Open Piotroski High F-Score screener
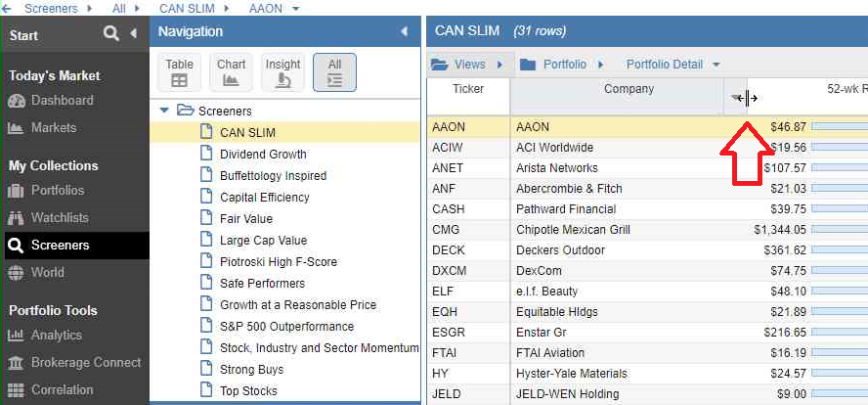The width and height of the screenshot is (868, 405). coord(279,262)
